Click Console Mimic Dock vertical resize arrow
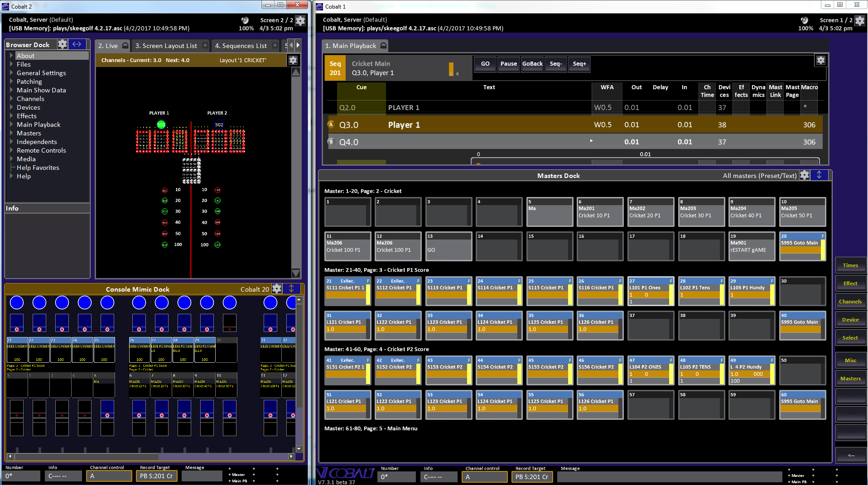 (x=291, y=288)
